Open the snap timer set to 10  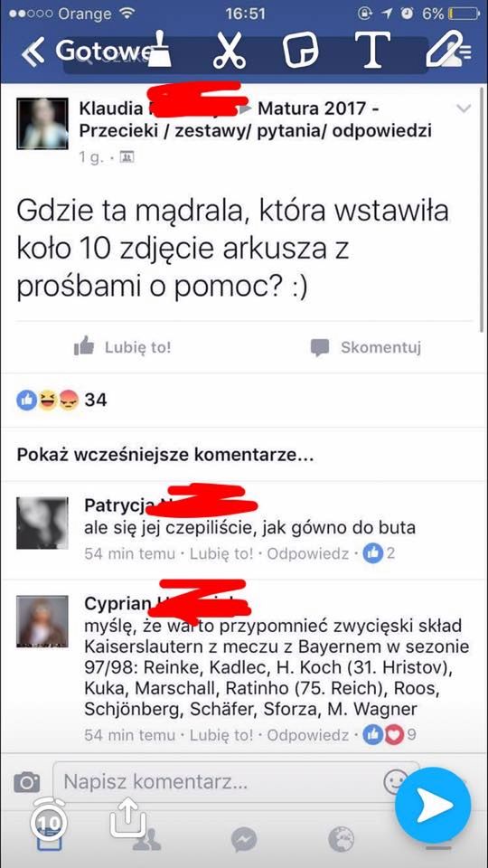pos(50,819)
